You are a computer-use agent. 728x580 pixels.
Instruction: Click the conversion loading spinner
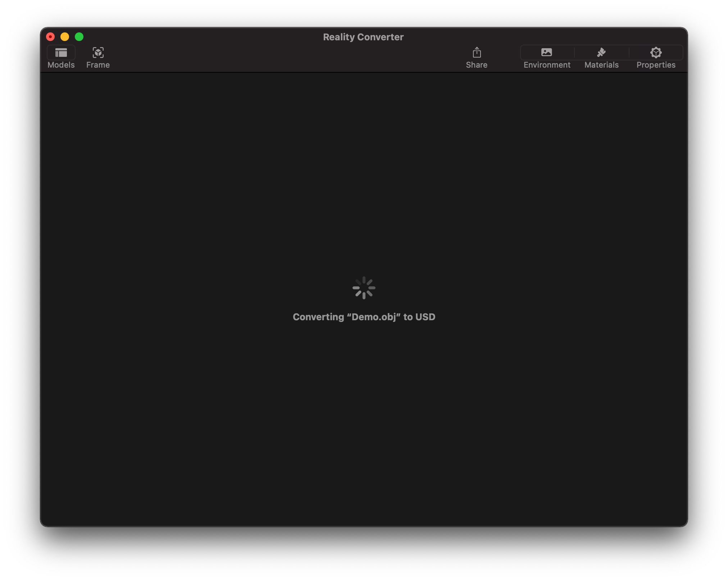pos(364,288)
